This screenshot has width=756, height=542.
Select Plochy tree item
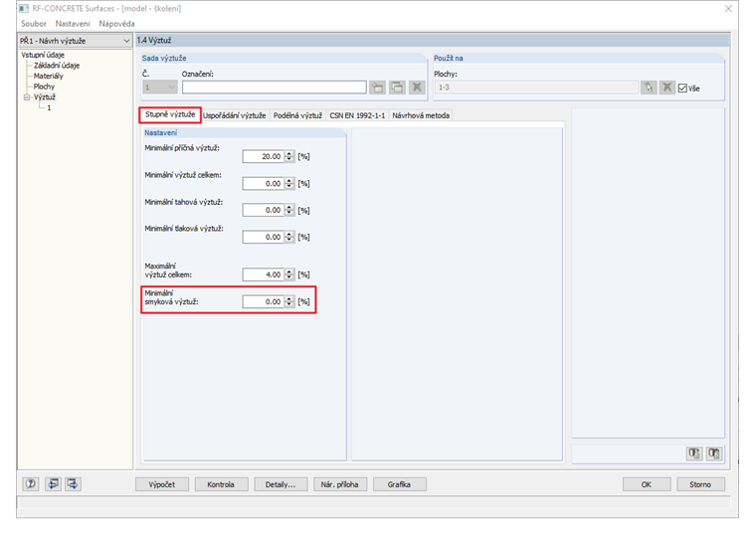[x=44, y=87]
